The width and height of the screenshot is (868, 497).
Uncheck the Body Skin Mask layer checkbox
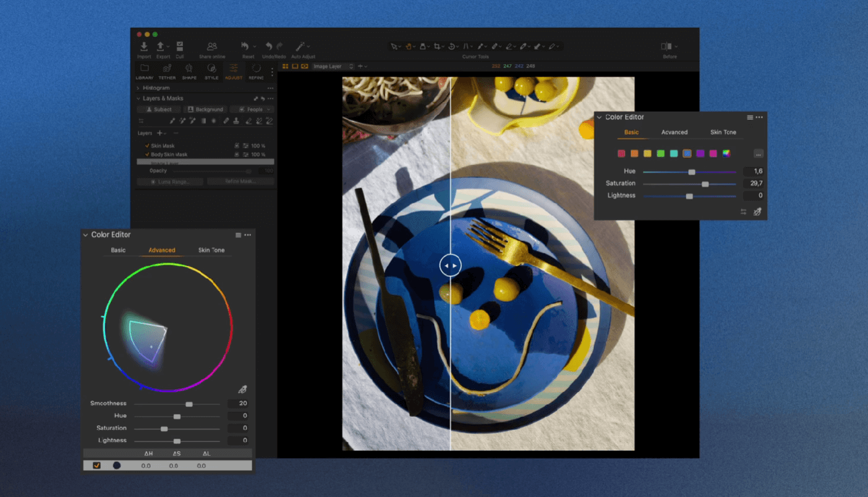(x=147, y=155)
